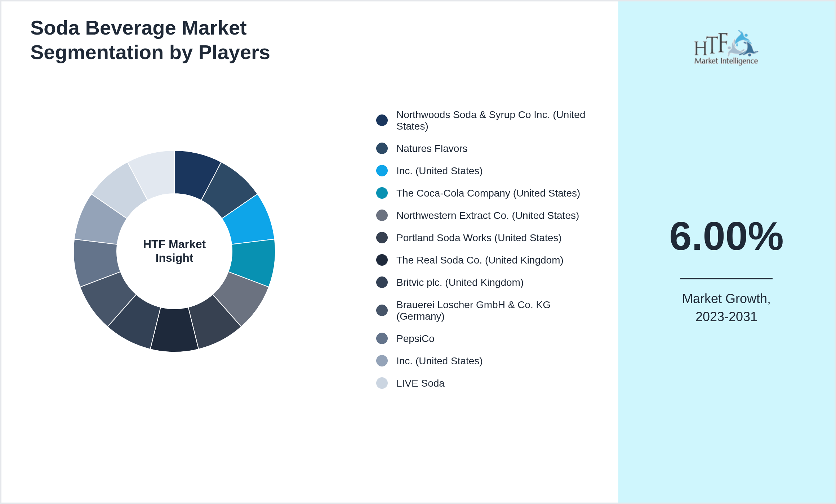The image size is (836, 504).
Task: Click the 'Soda Beverage Market Segmentation by Players' title
Action: [150, 40]
